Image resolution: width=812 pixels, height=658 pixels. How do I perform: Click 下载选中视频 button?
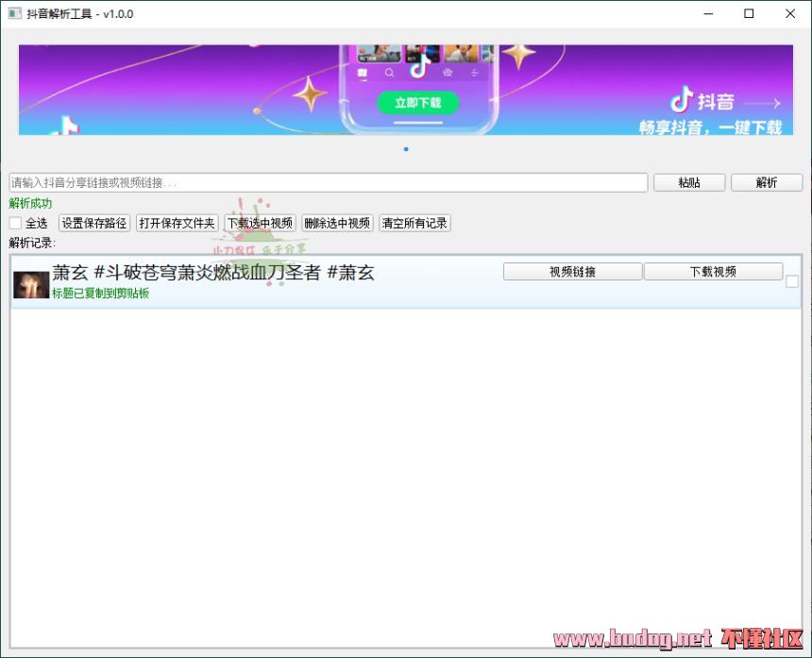(261, 223)
